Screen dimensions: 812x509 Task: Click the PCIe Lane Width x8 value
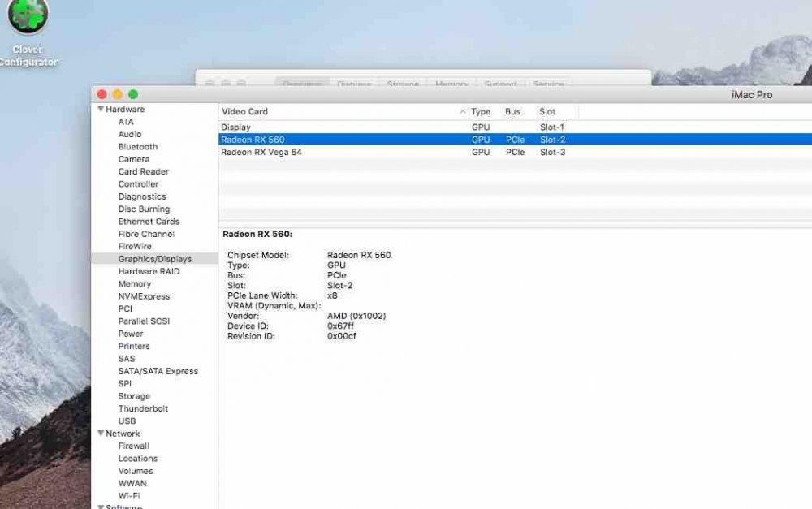coord(332,295)
